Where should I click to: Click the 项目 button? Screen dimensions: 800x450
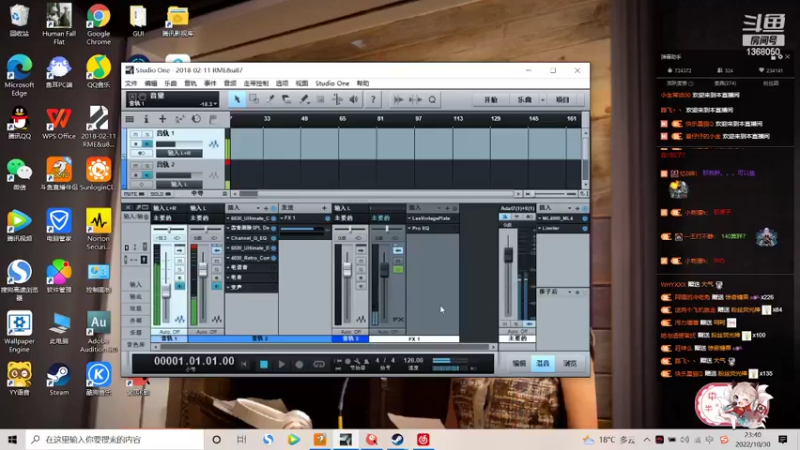coord(562,99)
